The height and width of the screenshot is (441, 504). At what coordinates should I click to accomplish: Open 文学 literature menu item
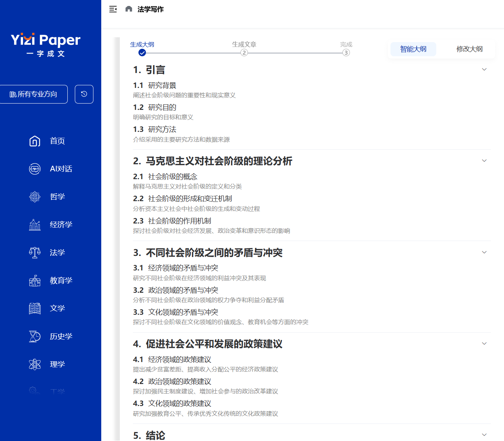57,308
